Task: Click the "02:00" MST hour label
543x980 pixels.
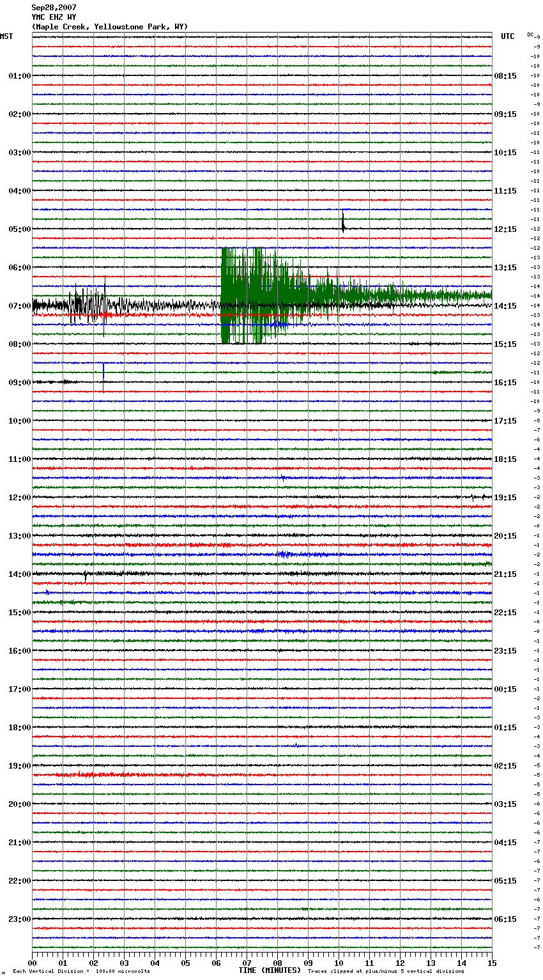Action: coord(20,114)
